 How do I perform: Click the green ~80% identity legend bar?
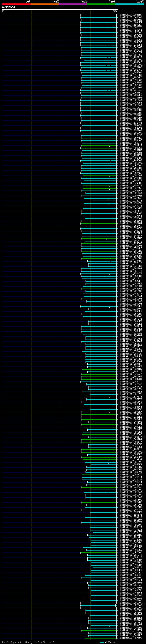point(101,4)
